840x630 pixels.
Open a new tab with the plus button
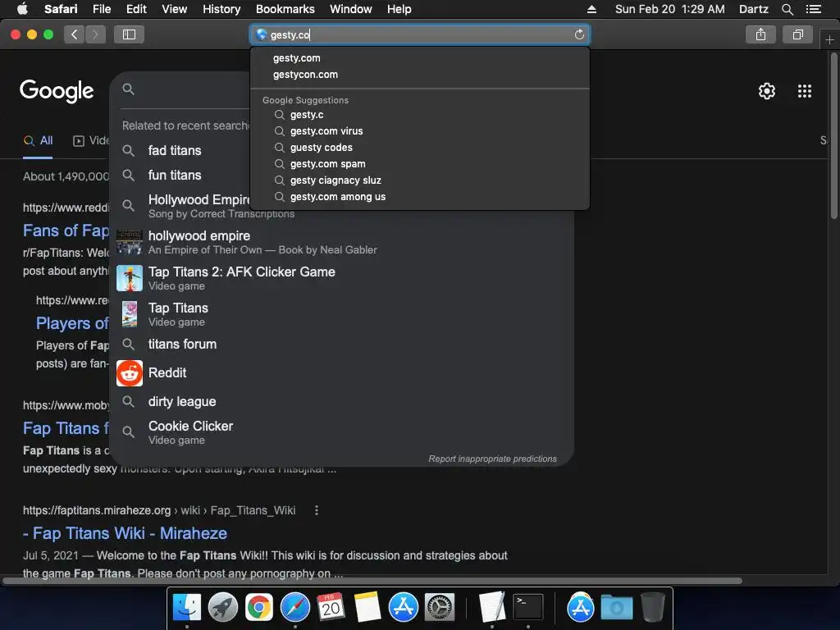click(829, 40)
